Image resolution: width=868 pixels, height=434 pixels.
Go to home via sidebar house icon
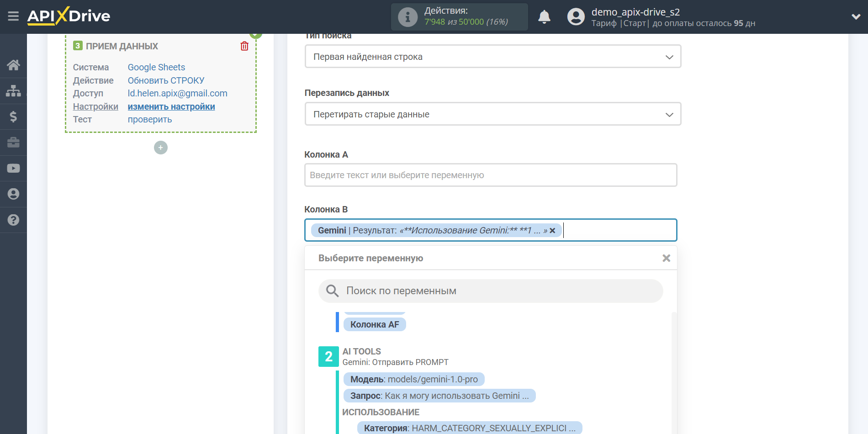(13, 65)
